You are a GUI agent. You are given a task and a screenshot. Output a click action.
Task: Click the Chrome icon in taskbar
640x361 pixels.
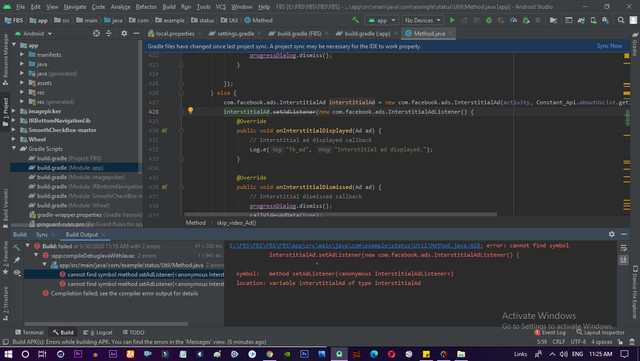click(269, 354)
